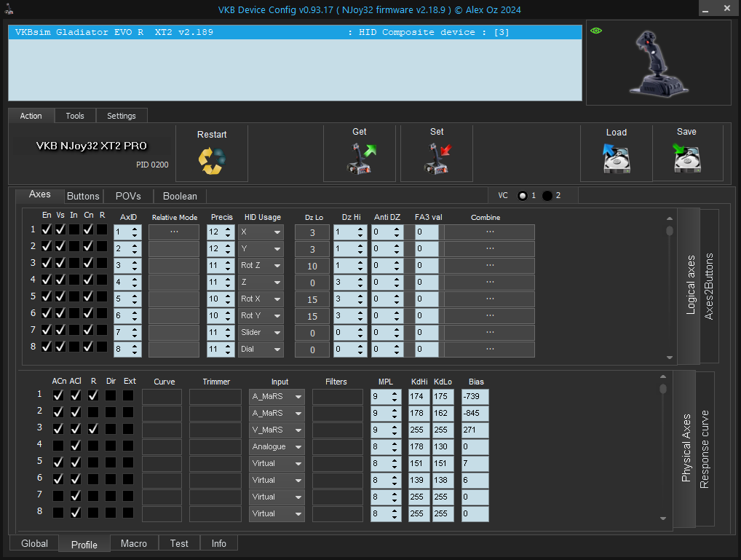The height and width of the screenshot is (560, 741).
Task: Click the Load hard-drive icon
Action: (617, 159)
